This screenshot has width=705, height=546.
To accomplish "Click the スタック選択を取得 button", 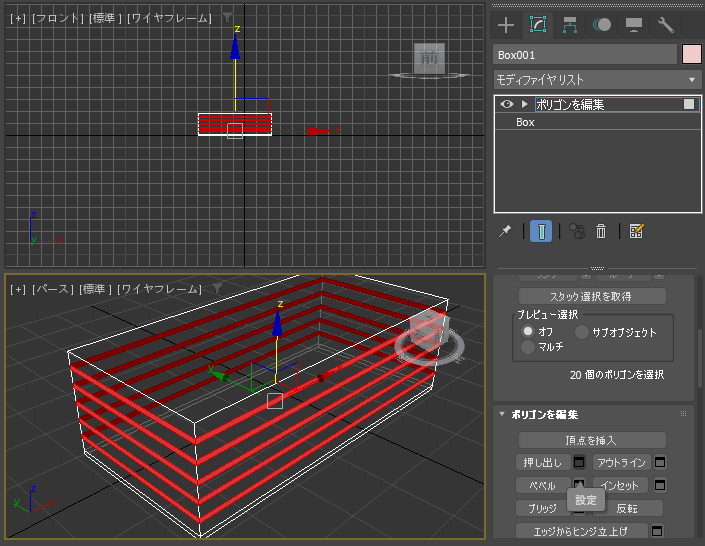I will [592, 296].
